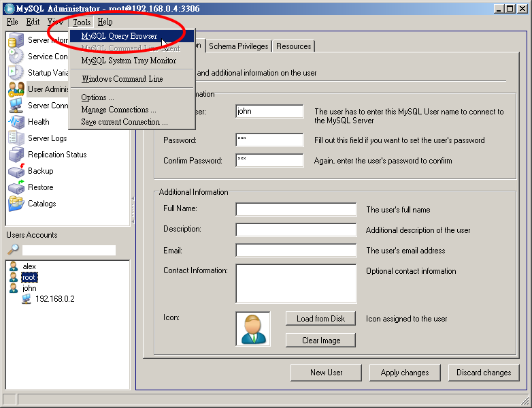
Task: Switch to the Schema Privileges tab
Action: (239, 46)
